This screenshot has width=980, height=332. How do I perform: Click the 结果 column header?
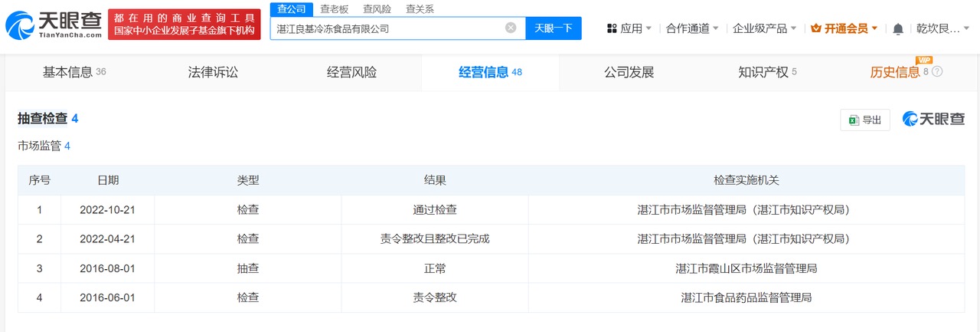[x=435, y=180]
